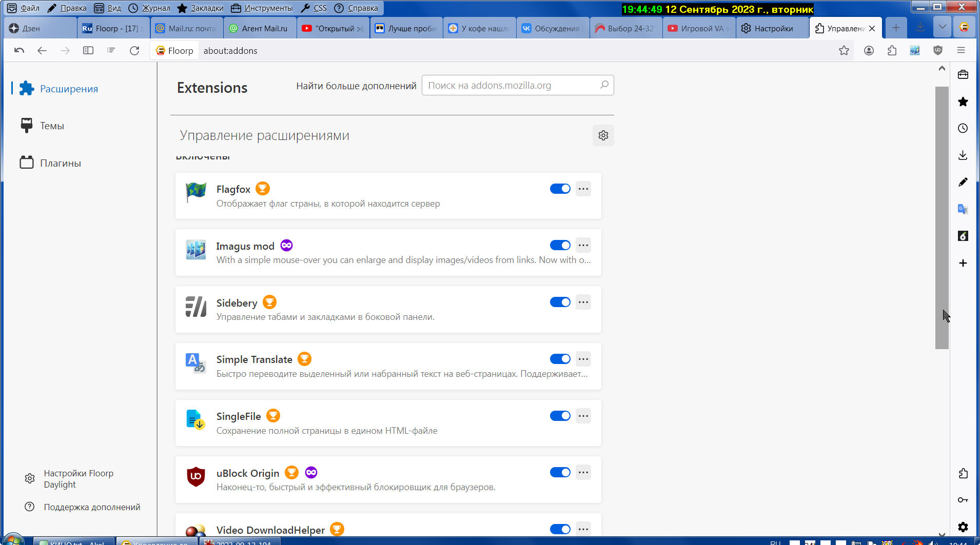980x545 pixels.
Task: Open more options for Simple Translate
Action: (583, 359)
